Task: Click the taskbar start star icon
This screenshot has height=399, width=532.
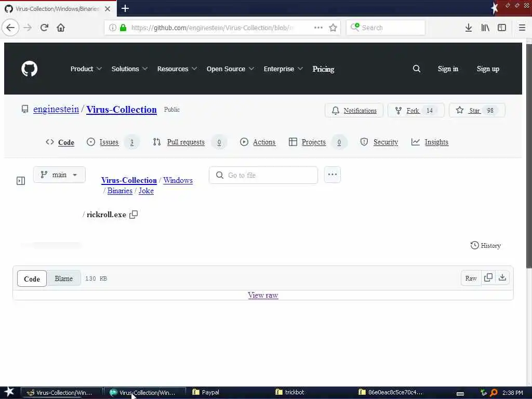Action: point(9,392)
